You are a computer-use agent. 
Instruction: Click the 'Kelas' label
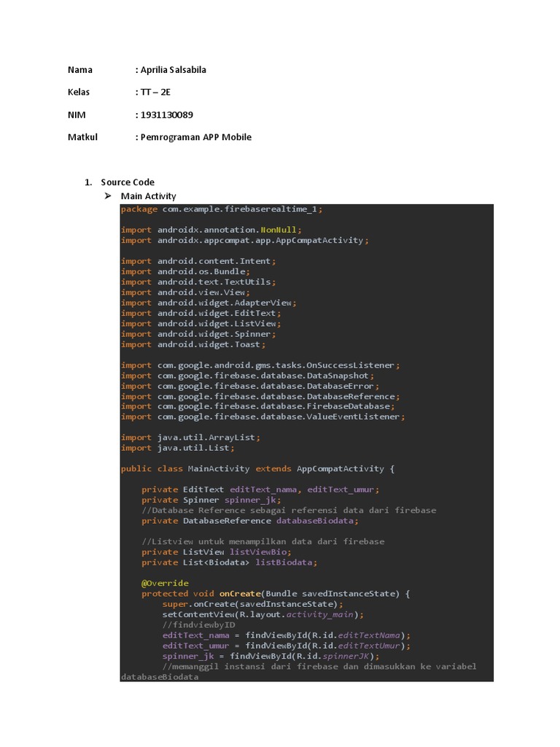[x=79, y=92]
